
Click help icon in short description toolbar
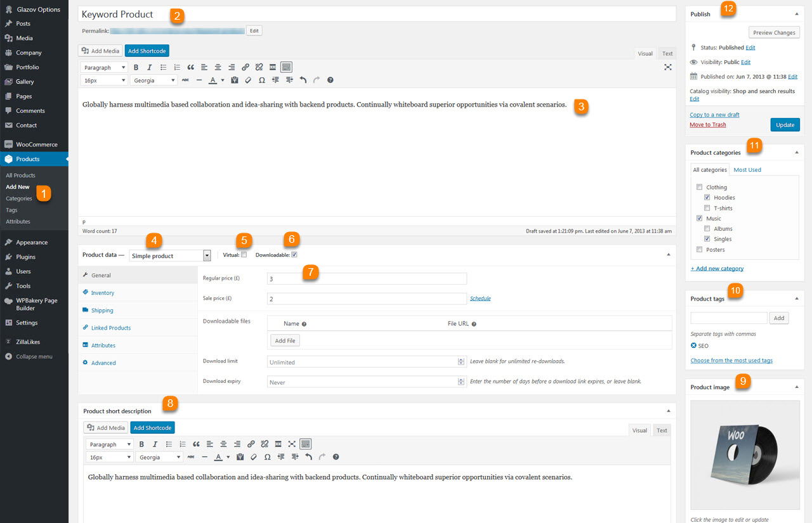(336, 457)
